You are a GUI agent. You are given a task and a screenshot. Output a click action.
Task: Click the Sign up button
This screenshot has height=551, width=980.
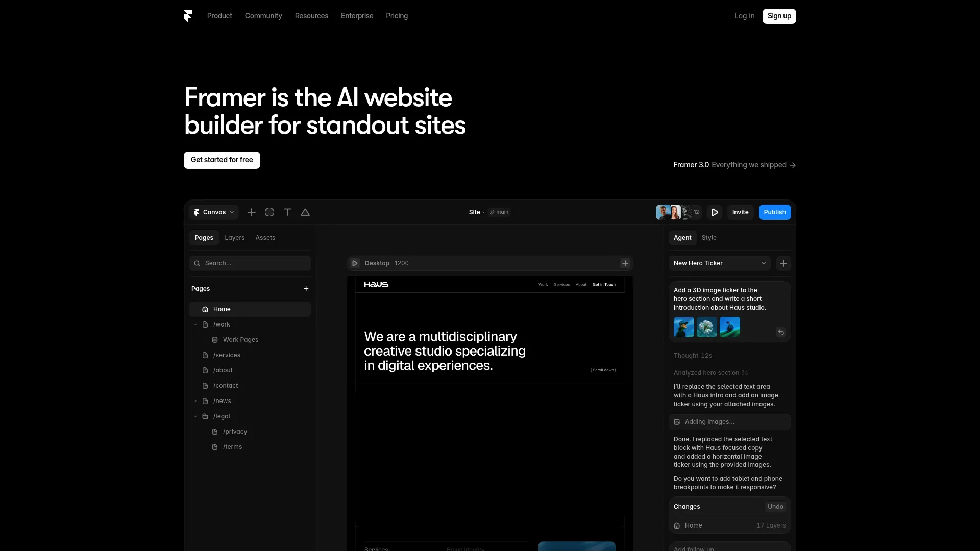[779, 16]
